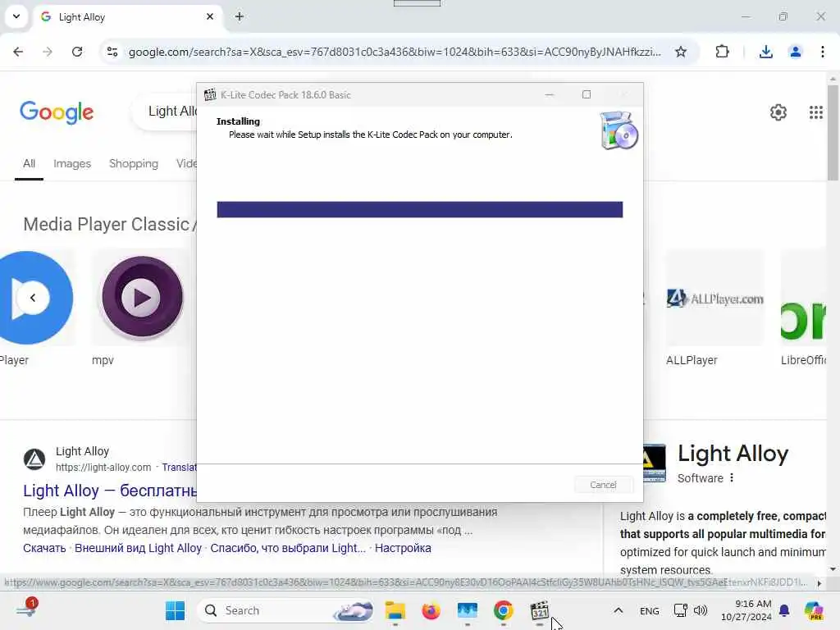Open Copilot preview icon in taskbar
Screen dimensions: 840x630
(814, 610)
